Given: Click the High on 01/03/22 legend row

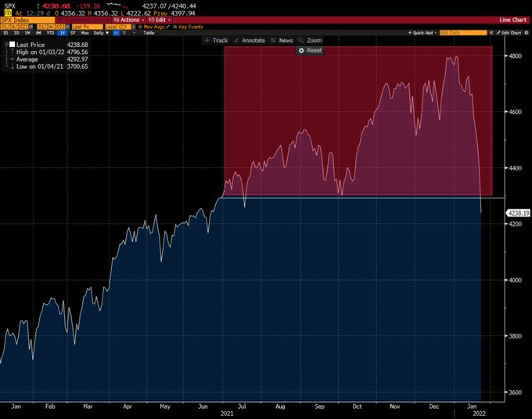Looking at the screenshot, I should [x=49, y=52].
